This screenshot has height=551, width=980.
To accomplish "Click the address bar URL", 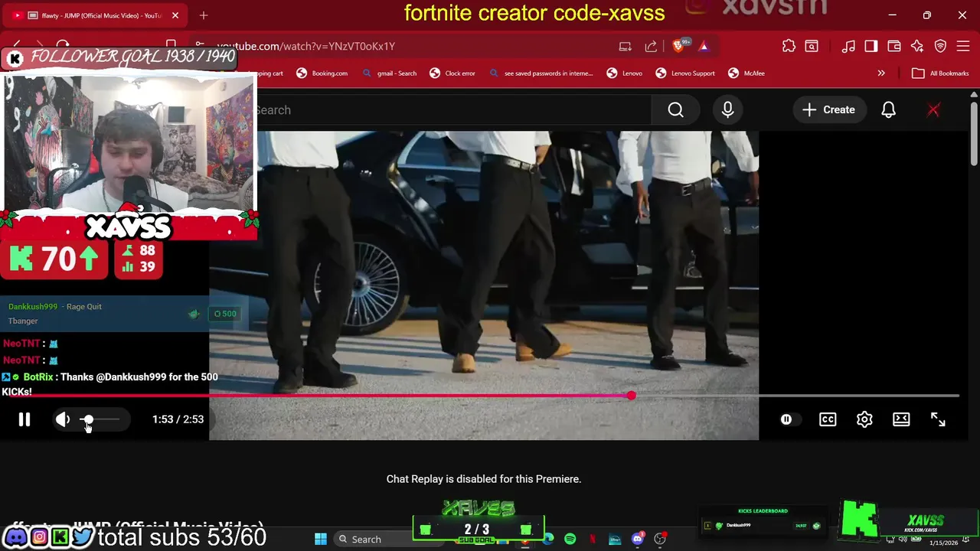I will (x=306, y=46).
